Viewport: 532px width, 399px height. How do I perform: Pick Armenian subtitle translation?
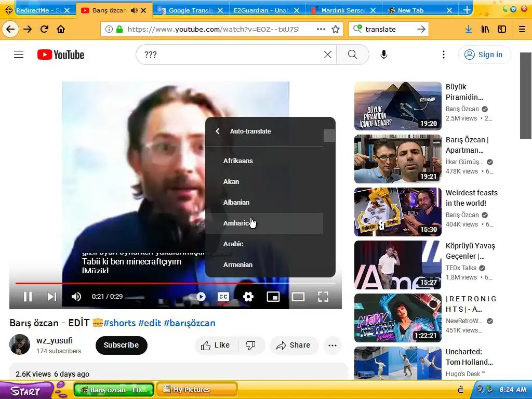coord(264,264)
